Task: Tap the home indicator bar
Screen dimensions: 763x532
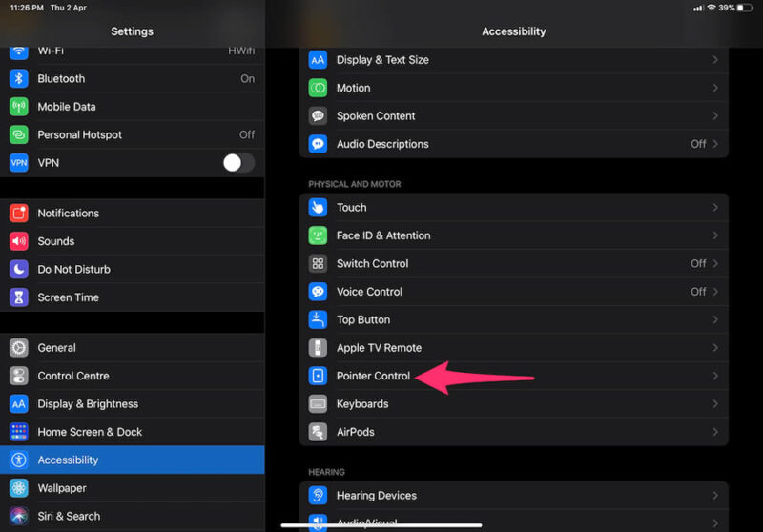Action: pos(381,524)
